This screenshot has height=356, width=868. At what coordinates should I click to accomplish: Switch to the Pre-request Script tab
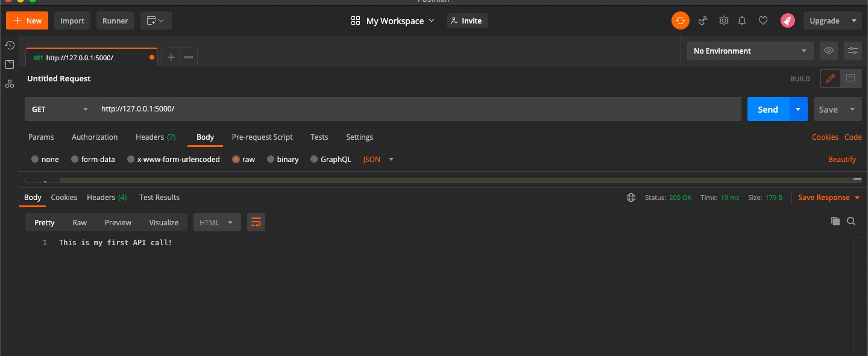pos(262,137)
